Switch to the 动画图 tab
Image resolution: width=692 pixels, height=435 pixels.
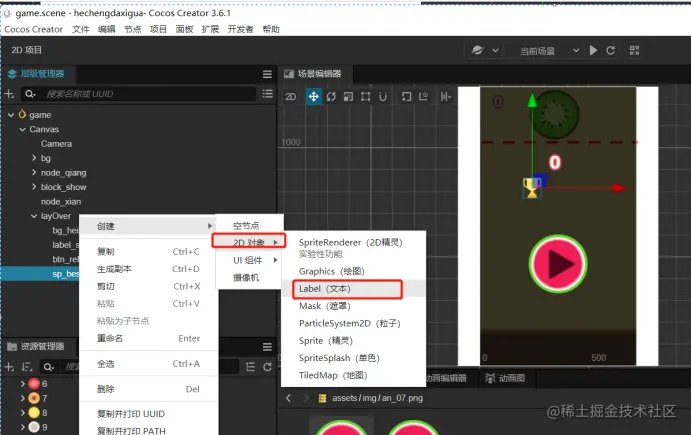coord(506,378)
